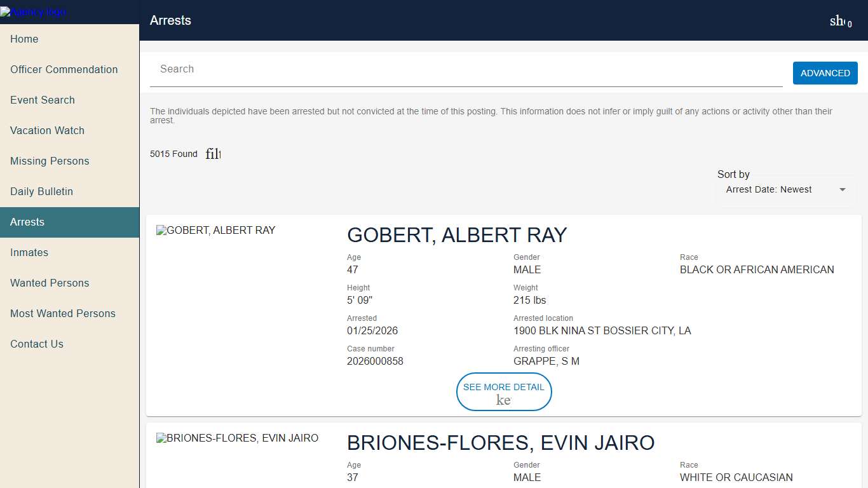This screenshot has width=868, height=488.
Task: Click Evin Jairo Briones-Flores photo thumbnail
Action: click(237, 438)
